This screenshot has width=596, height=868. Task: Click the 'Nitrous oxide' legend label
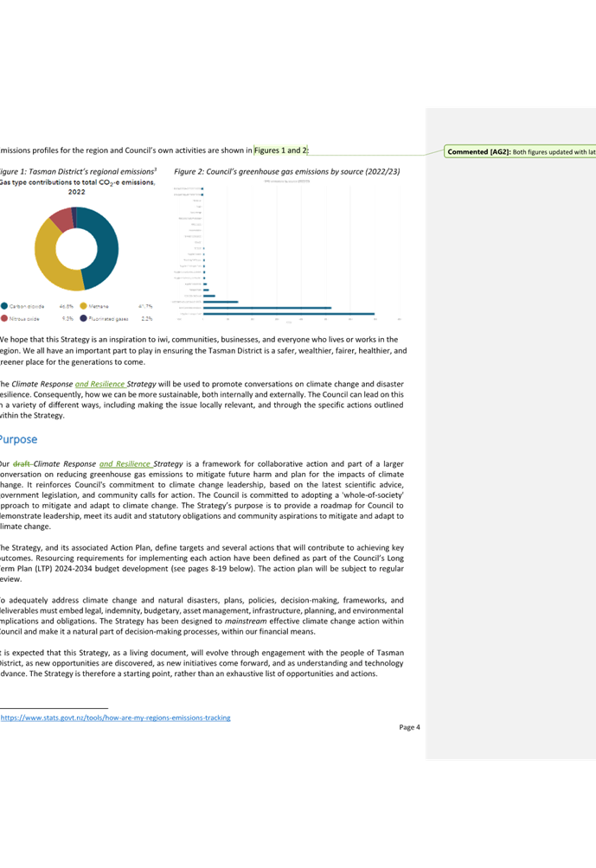coord(24,319)
